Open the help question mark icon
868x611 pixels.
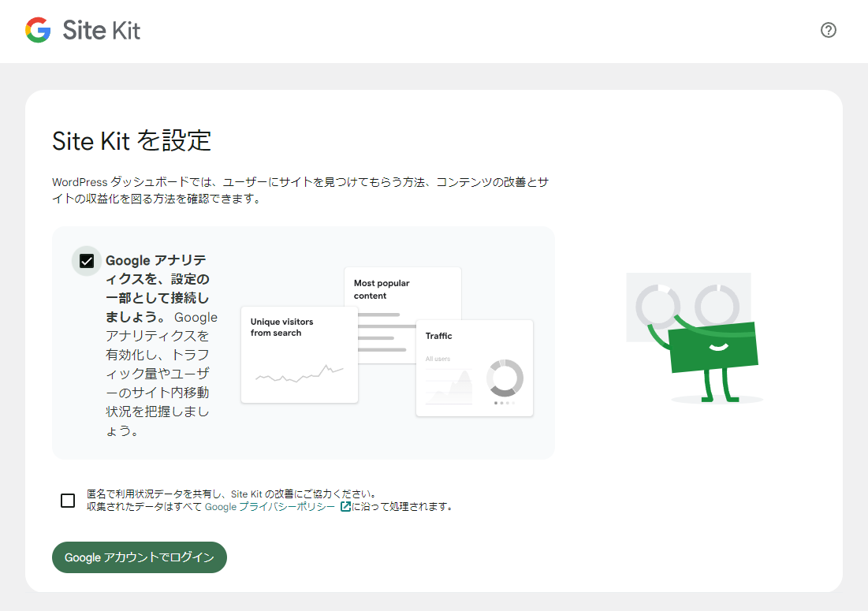point(828,30)
